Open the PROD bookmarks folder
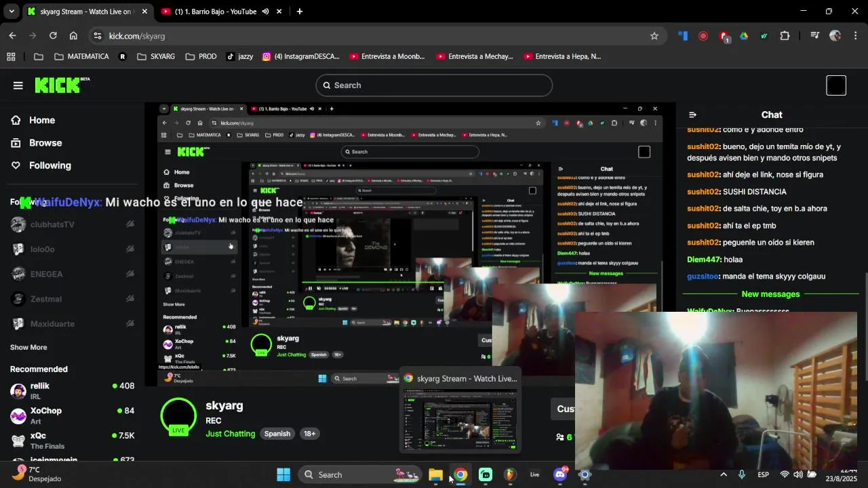Screen dimensions: 868x488 click(x=201, y=56)
